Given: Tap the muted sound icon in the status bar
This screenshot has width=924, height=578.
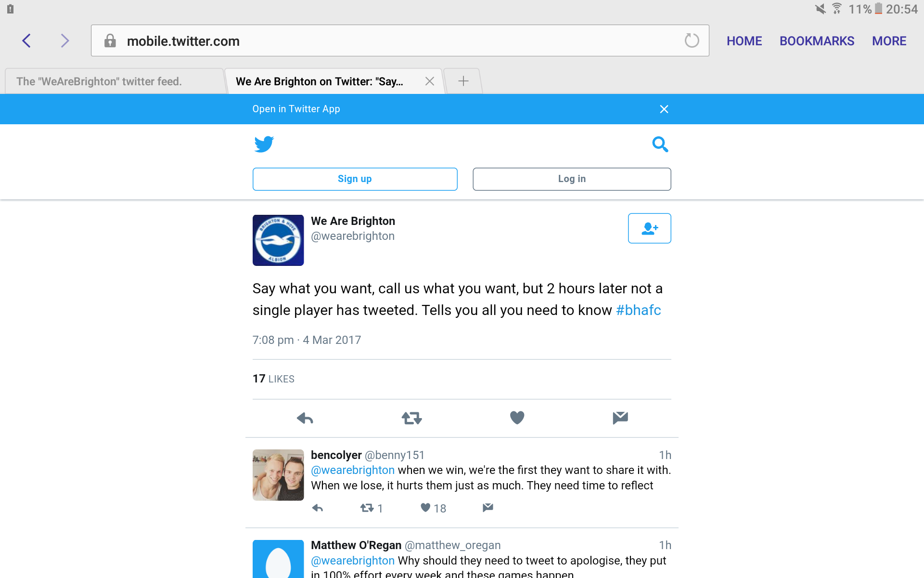Looking at the screenshot, I should (820, 9).
